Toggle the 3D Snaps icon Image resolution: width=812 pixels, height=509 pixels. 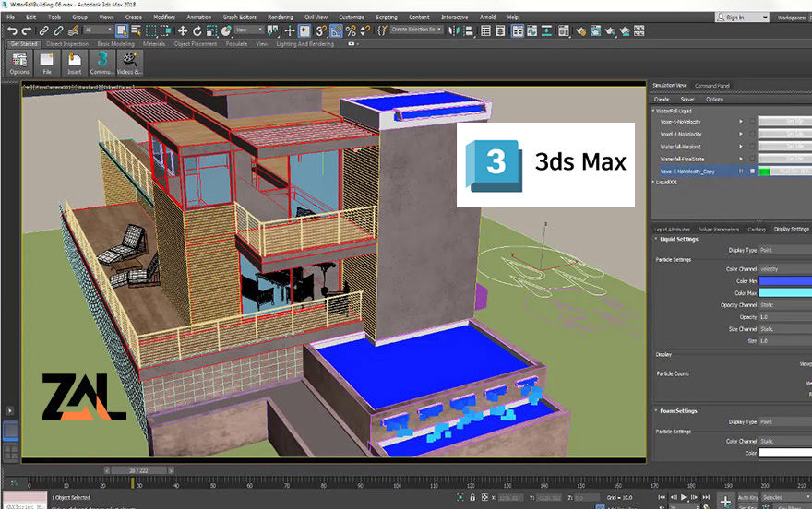[x=320, y=31]
